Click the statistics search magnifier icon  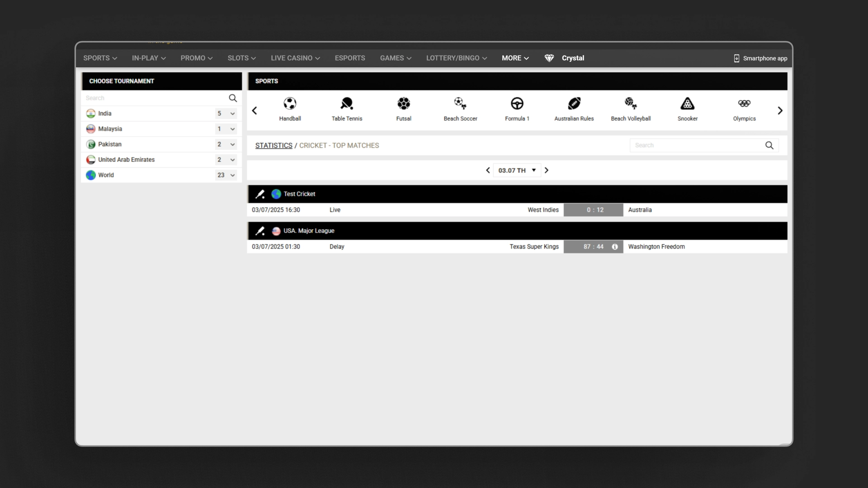769,145
